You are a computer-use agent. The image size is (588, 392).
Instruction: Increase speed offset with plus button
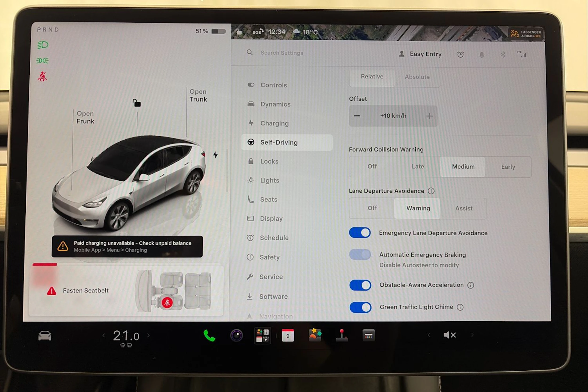(429, 116)
